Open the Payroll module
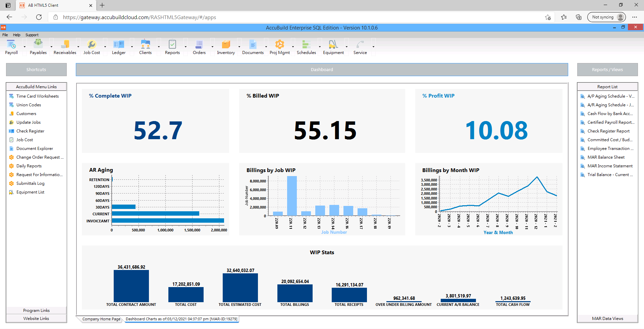 [x=11, y=46]
